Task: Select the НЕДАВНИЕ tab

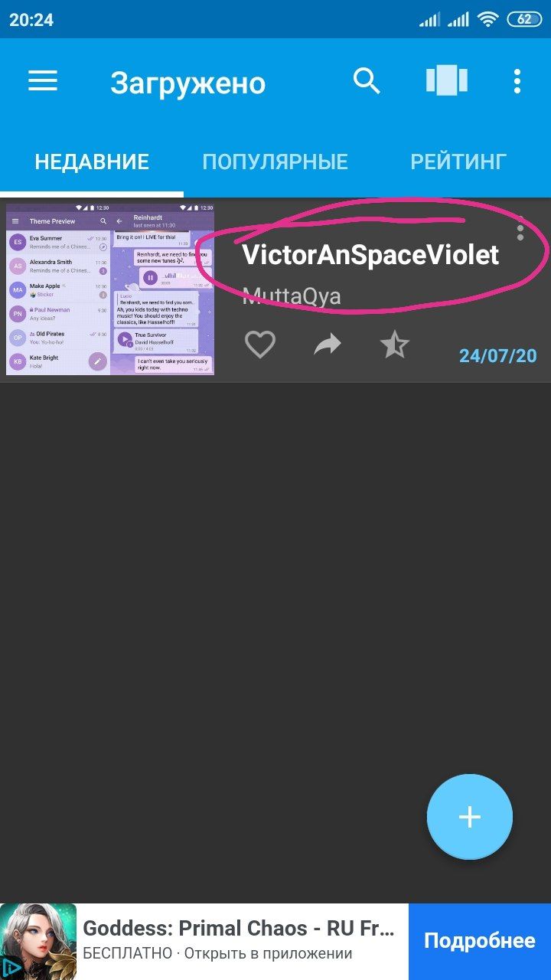Action: (x=92, y=162)
